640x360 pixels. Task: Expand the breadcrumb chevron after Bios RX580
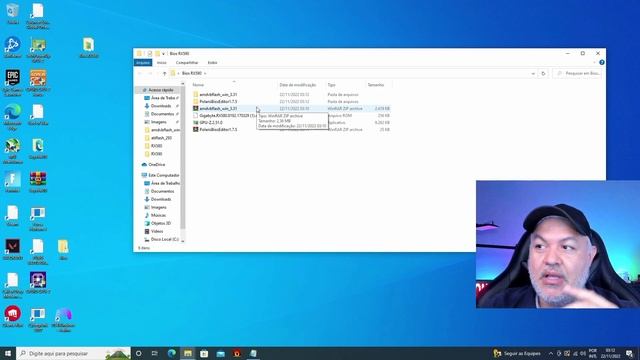pyautogui.click(x=205, y=73)
